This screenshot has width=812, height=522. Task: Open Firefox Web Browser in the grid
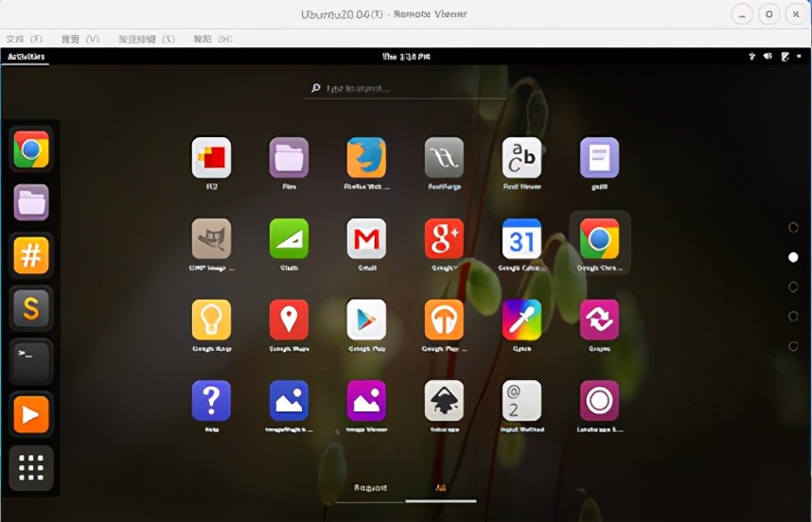click(x=366, y=158)
